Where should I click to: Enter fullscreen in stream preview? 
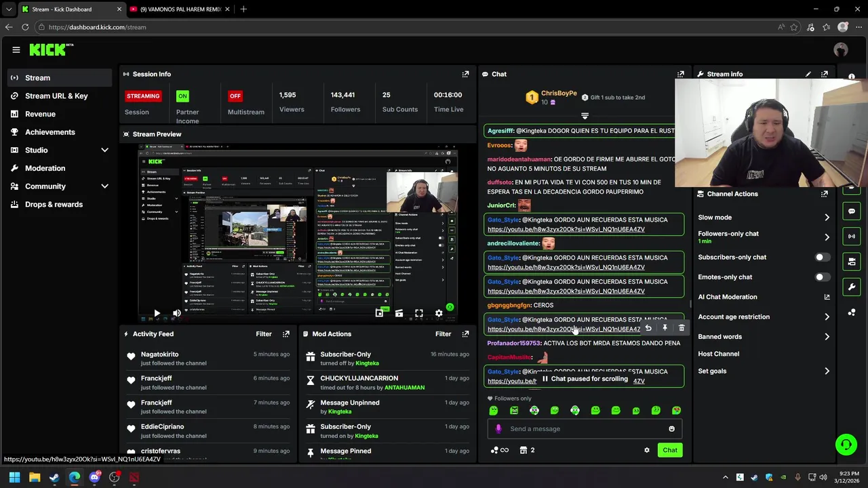[418, 313]
